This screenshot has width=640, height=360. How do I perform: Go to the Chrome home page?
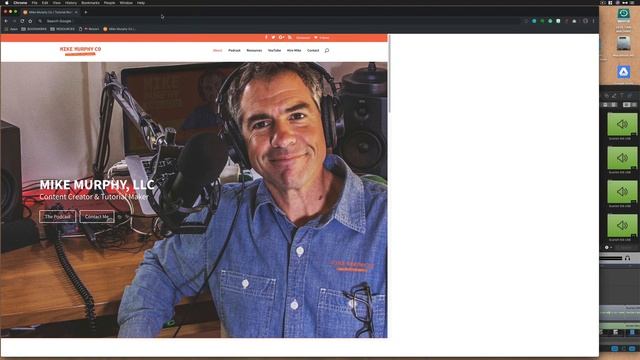(x=30, y=21)
